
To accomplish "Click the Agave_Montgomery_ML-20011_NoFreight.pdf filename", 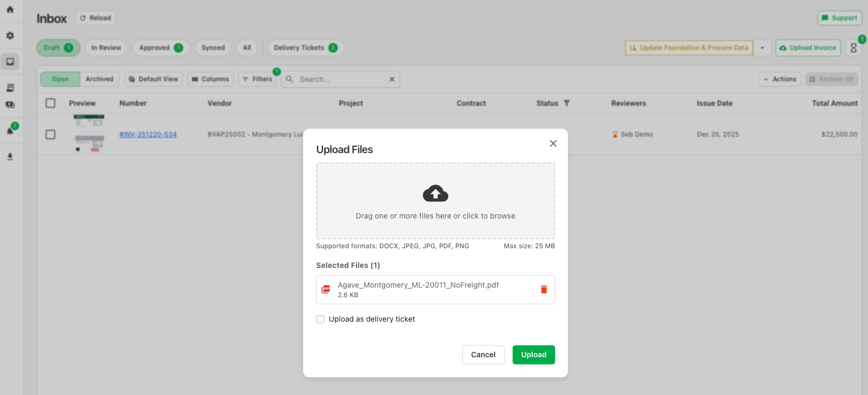I will click(419, 285).
